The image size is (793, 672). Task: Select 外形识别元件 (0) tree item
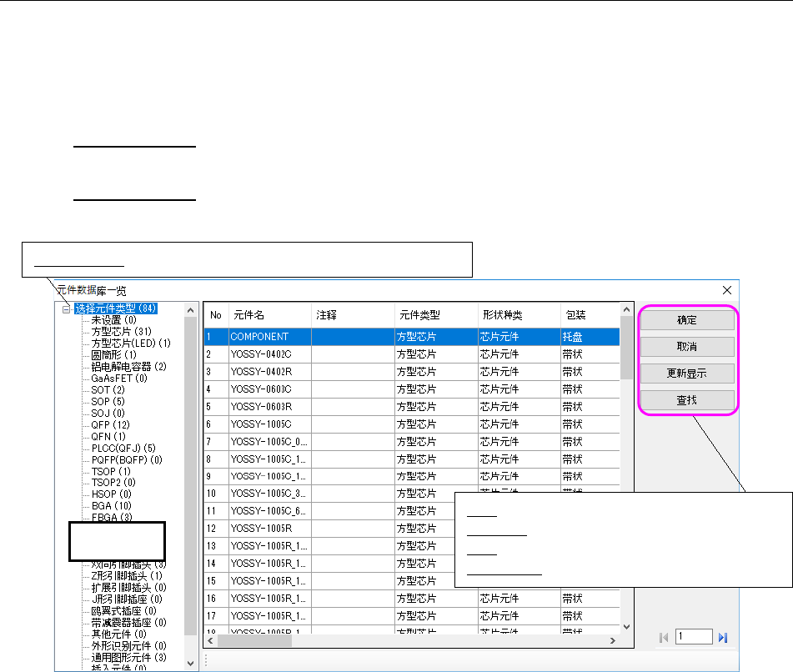[129, 645]
